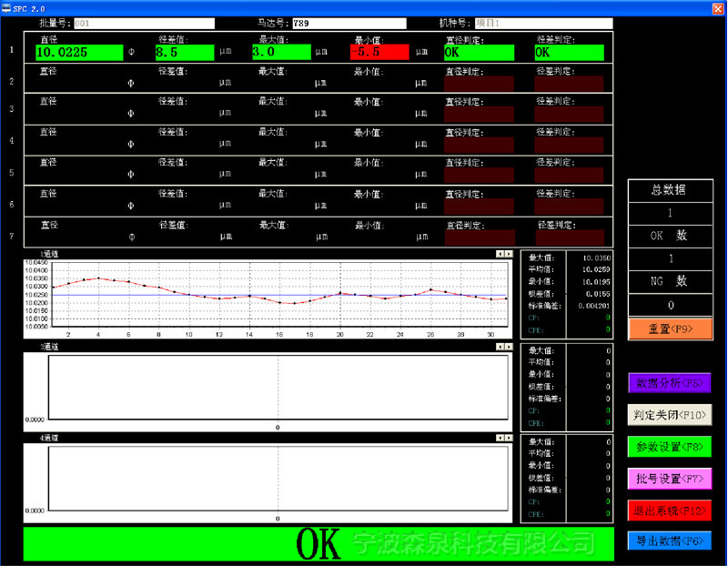Click left arrow on channel 3 chart
Image resolution: width=728 pixels, height=566 pixels.
coord(499,348)
